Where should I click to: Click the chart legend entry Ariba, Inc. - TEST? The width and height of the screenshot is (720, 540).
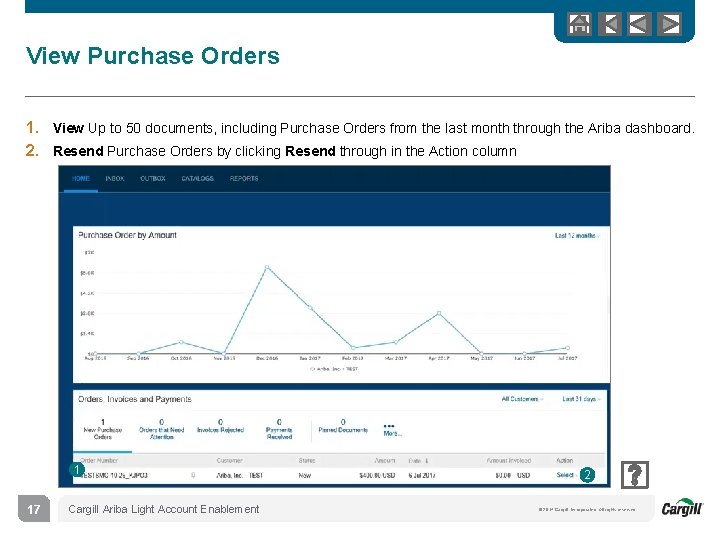point(334,369)
